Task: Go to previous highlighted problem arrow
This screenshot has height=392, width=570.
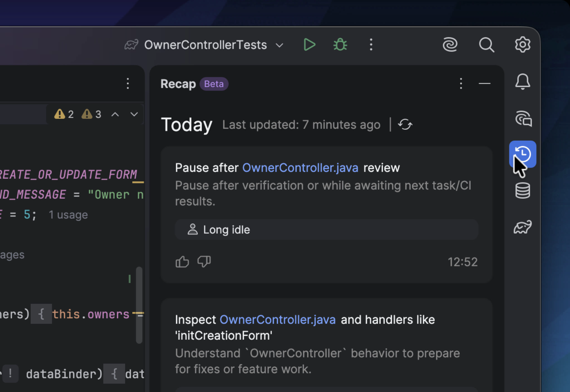Action: [x=115, y=114]
